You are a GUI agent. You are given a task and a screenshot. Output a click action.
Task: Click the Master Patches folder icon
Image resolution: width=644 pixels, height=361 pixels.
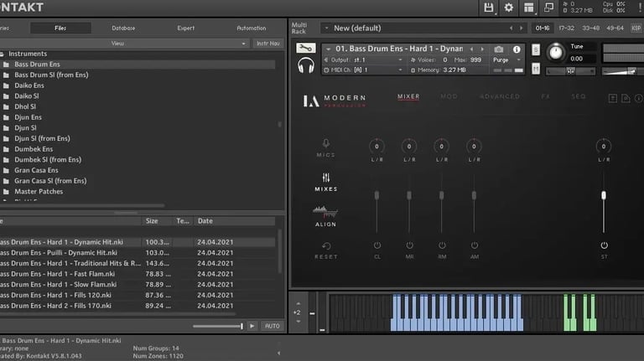coord(6,192)
